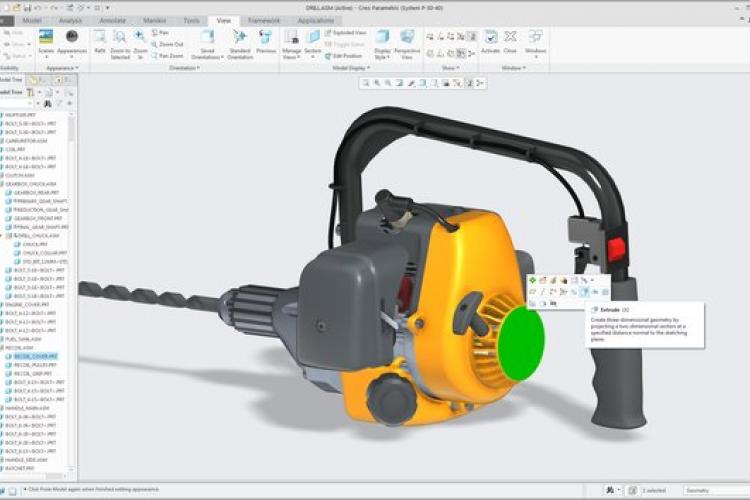
Task: Switch to the Framework tab
Action: click(x=264, y=21)
